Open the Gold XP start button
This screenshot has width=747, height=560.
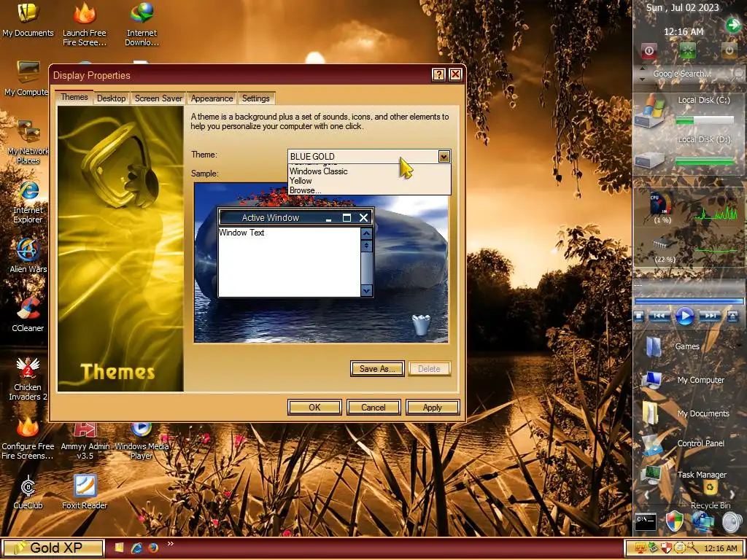tap(53, 548)
